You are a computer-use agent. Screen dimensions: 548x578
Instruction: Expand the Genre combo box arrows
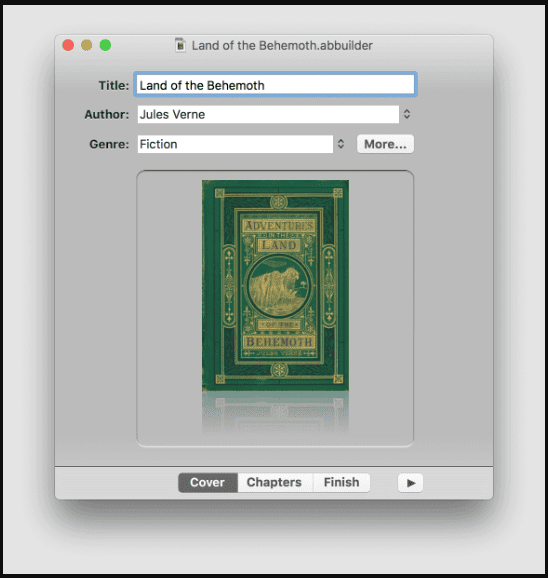coord(341,144)
